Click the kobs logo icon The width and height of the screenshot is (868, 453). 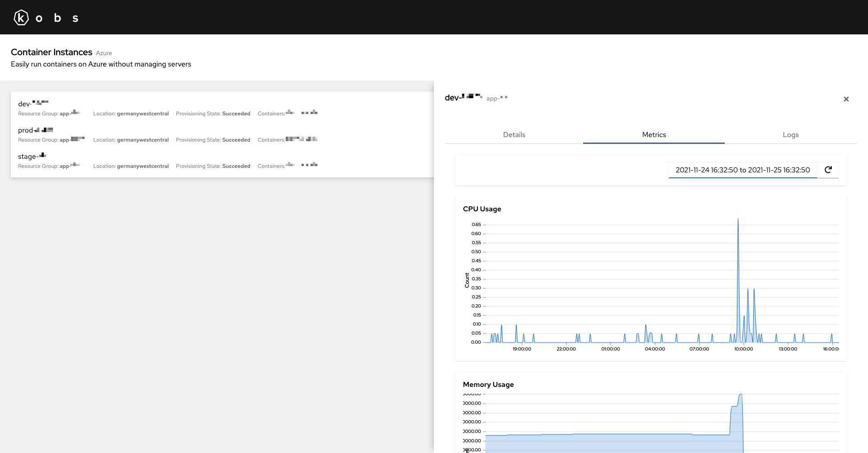(x=21, y=18)
